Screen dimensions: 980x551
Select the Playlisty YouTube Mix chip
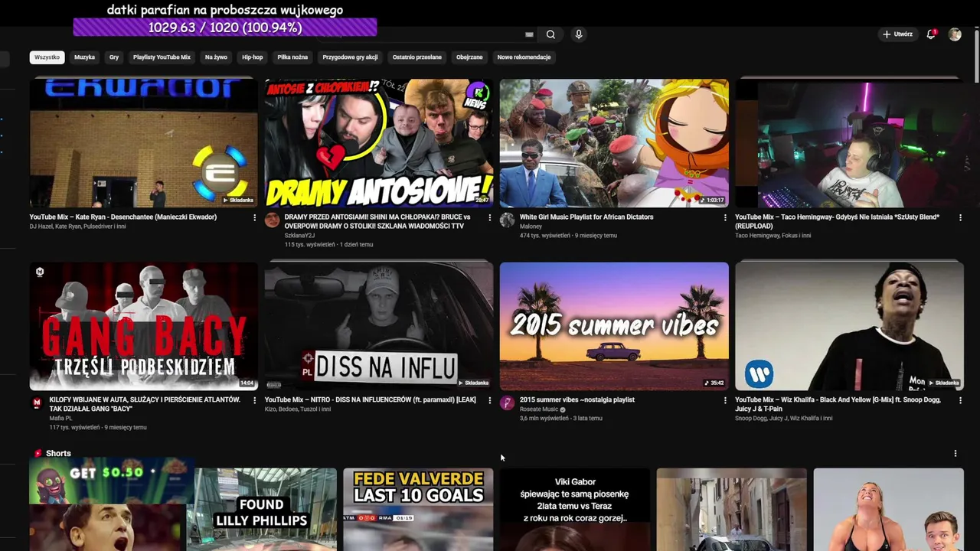click(162, 57)
